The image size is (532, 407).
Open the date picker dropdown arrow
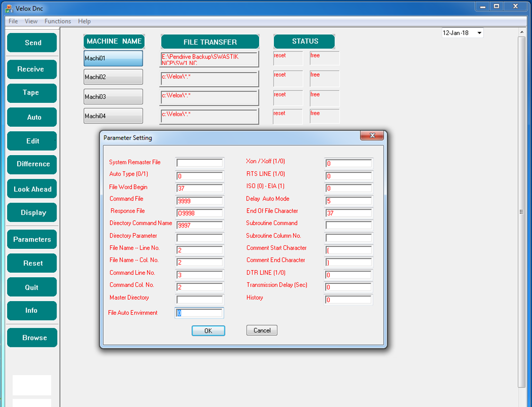click(x=479, y=33)
